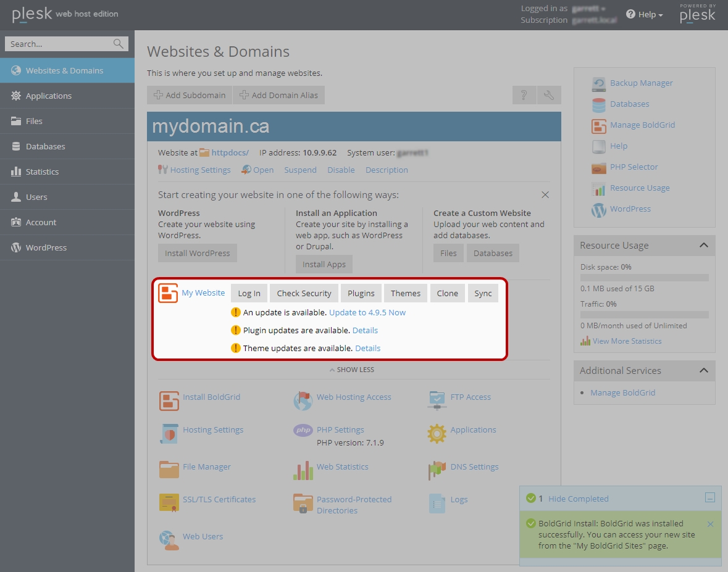Click Manage BoldGrid under Additional Services
Screen dimensions: 728x572
pyautogui.click(x=622, y=392)
